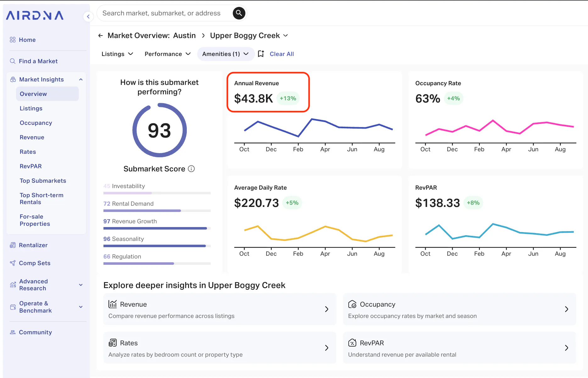The image size is (588, 378).
Task: Open the Amenities (1) filter dropdown
Action: (x=225, y=54)
